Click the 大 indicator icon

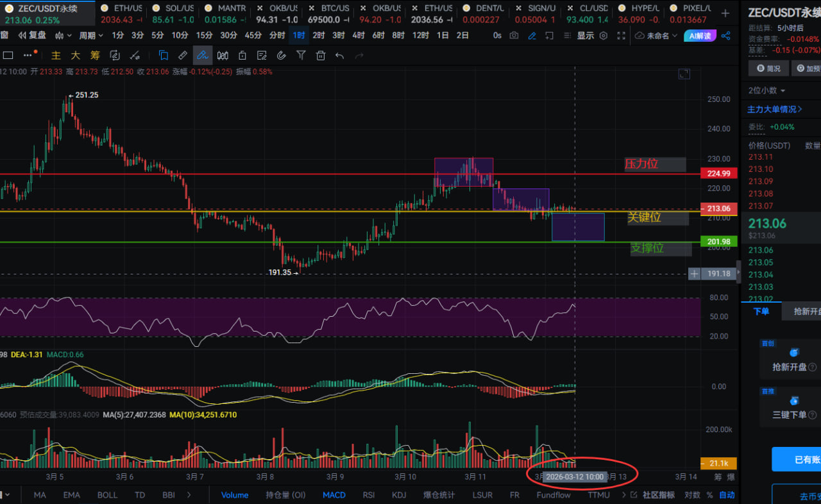pos(75,56)
